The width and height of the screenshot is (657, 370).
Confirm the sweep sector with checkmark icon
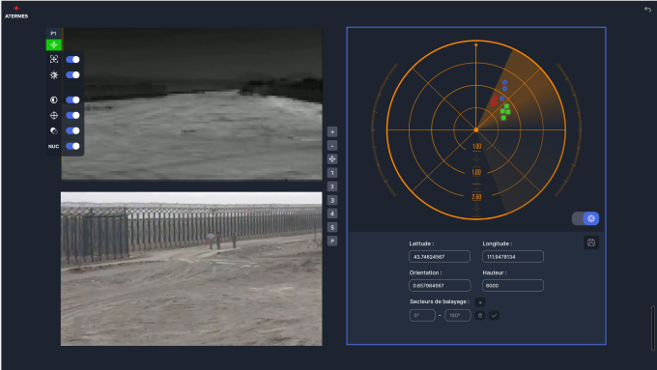[x=494, y=316]
